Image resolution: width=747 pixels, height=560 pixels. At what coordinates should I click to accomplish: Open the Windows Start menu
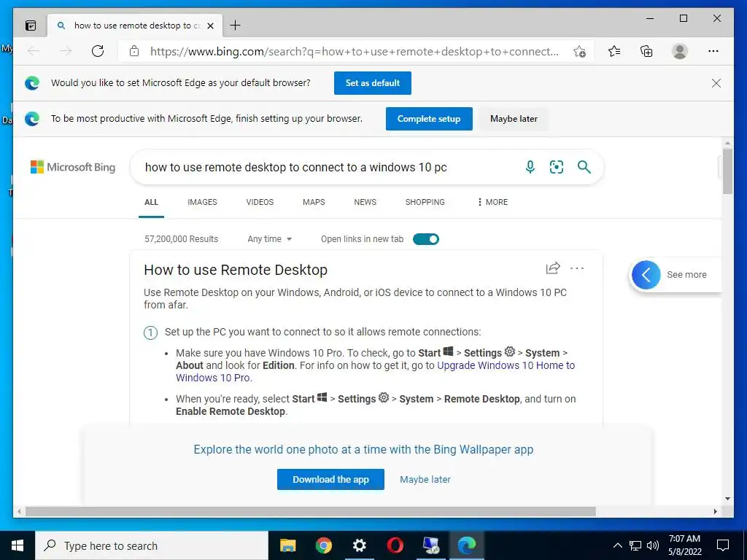tap(18, 545)
